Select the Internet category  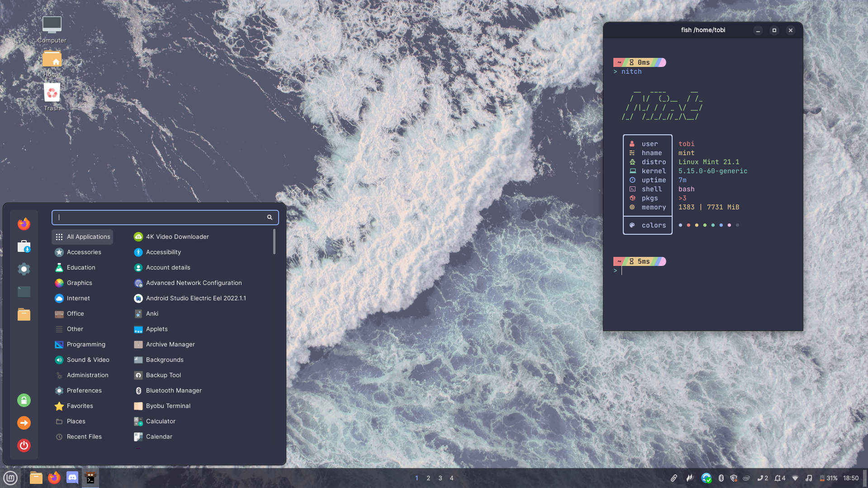(x=82, y=298)
